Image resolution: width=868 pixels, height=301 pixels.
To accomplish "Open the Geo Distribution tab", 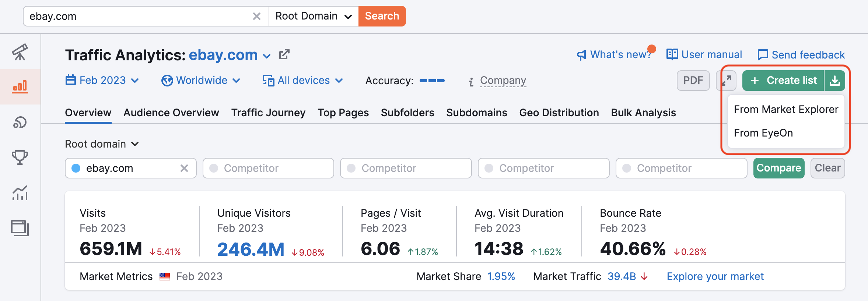I will click(x=559, y=113).
